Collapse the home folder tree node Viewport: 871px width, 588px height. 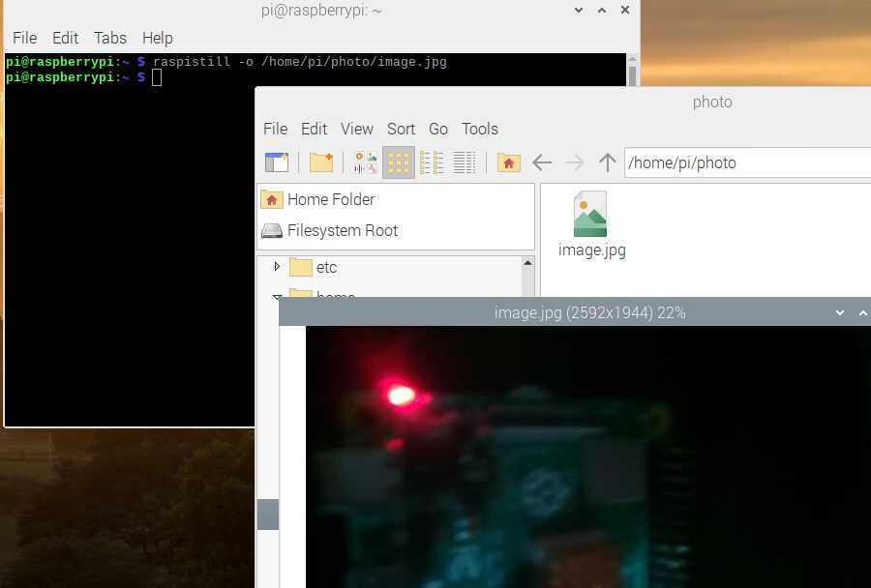coord(277,297)
